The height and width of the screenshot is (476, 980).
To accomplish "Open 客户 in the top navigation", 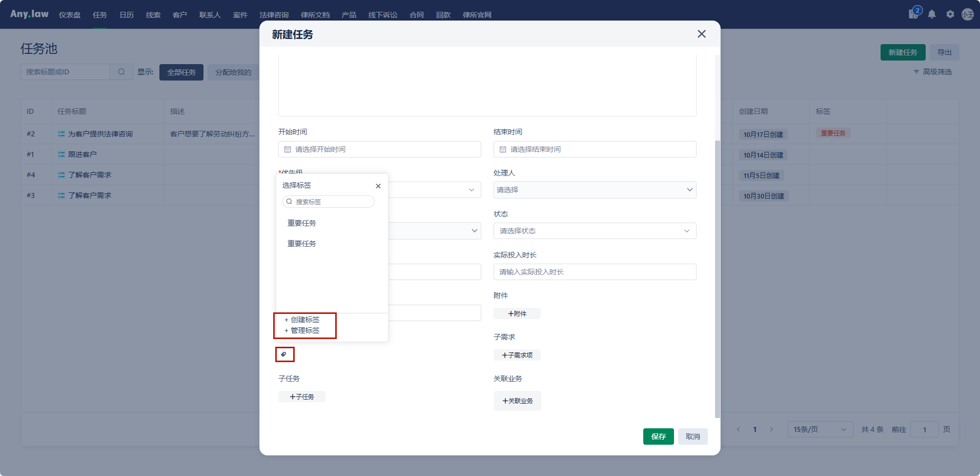I will [180, 15].
